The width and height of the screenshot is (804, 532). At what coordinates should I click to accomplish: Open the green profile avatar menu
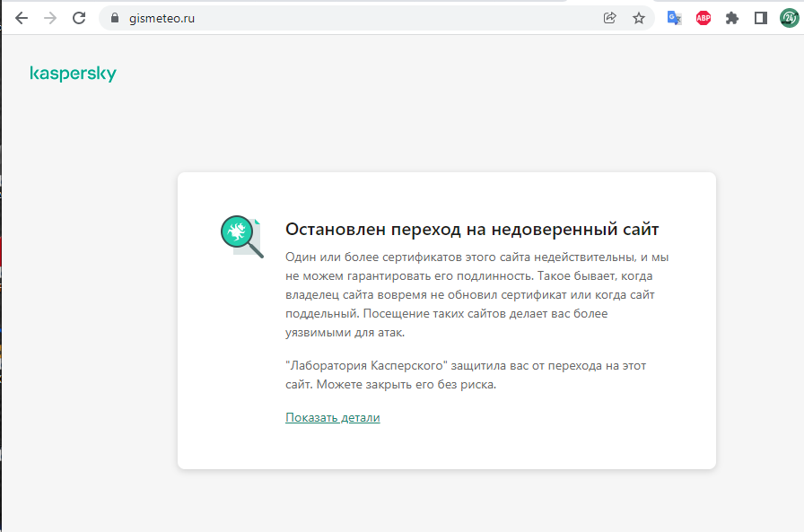789,19
